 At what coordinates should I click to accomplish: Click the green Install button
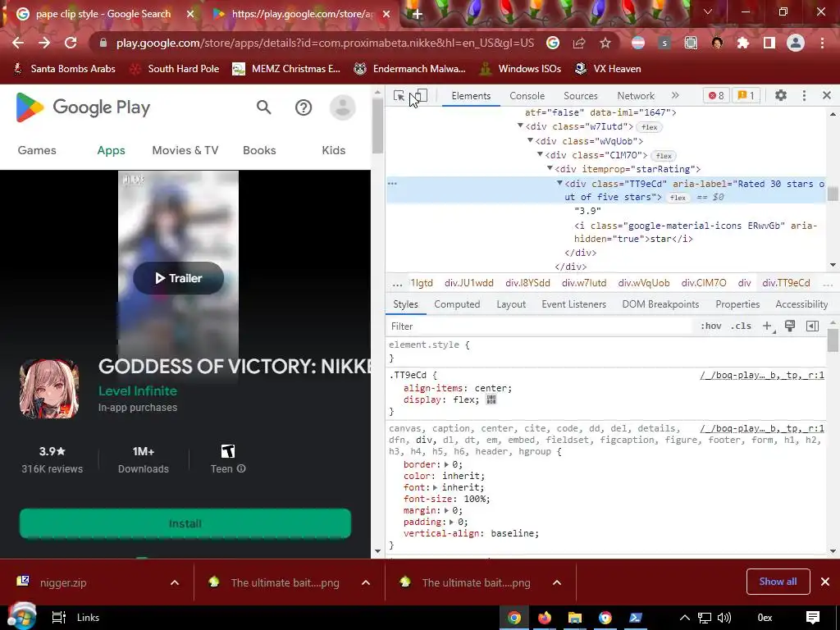tap(185, 523)
